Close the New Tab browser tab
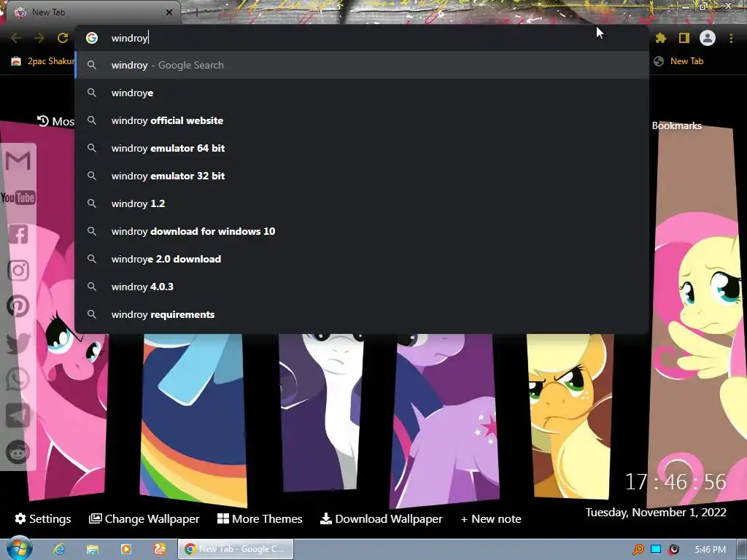Image resolution: width=747 pixels, height=560 pixels. [169, 12]
